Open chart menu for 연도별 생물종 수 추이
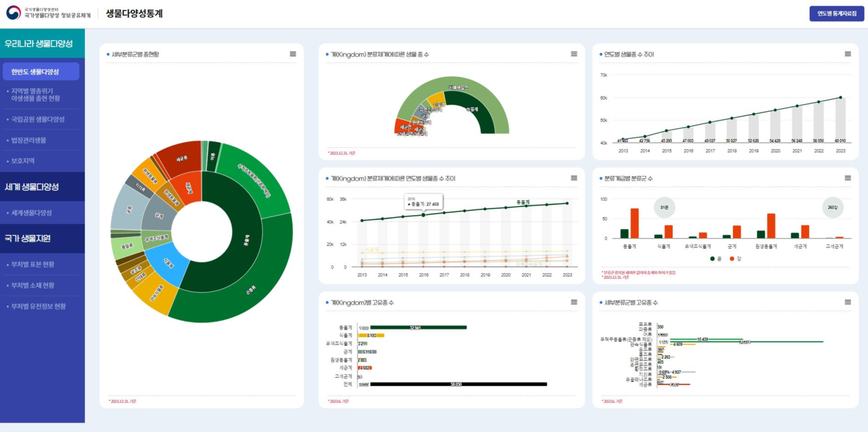Viewport: 868px width, 432px height. coord(848,54)
